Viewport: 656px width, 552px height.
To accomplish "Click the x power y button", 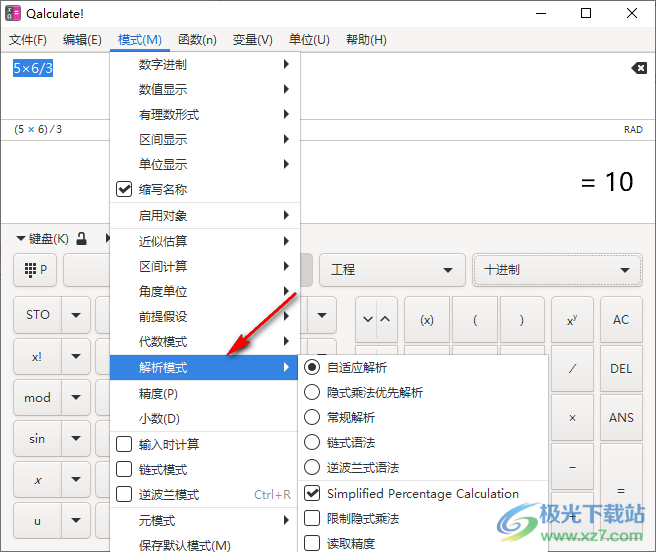I will coord(572,320).
